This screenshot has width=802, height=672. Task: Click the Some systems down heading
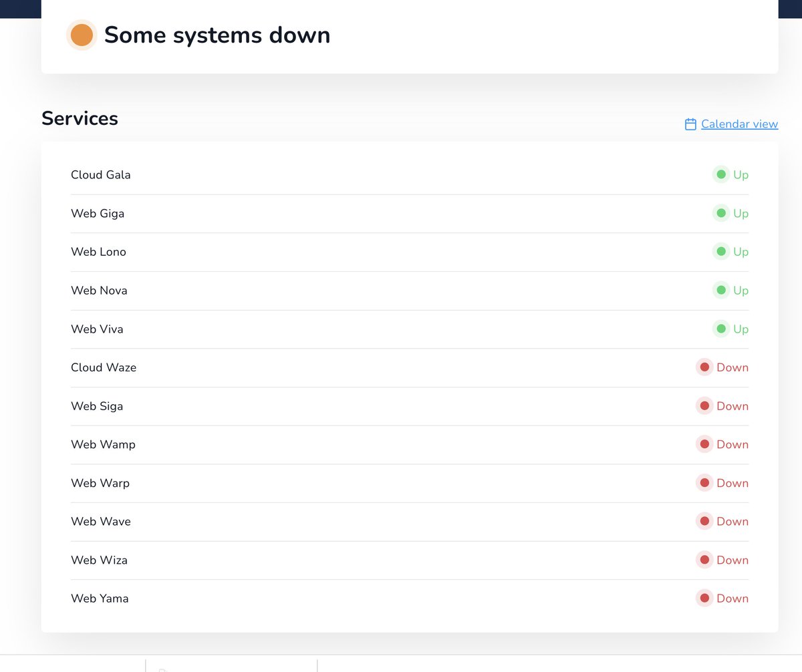217,35
